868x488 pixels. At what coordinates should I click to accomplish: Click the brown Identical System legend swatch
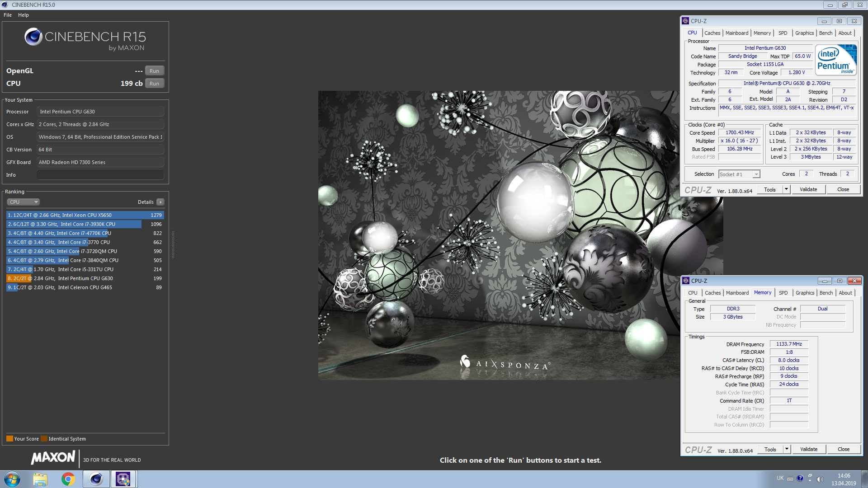pyautogui.click(x=44, y=438)
